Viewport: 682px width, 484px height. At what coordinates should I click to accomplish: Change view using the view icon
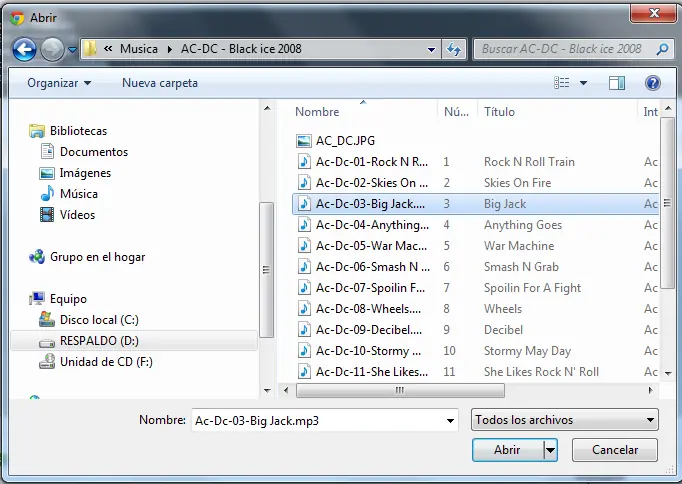562,83
